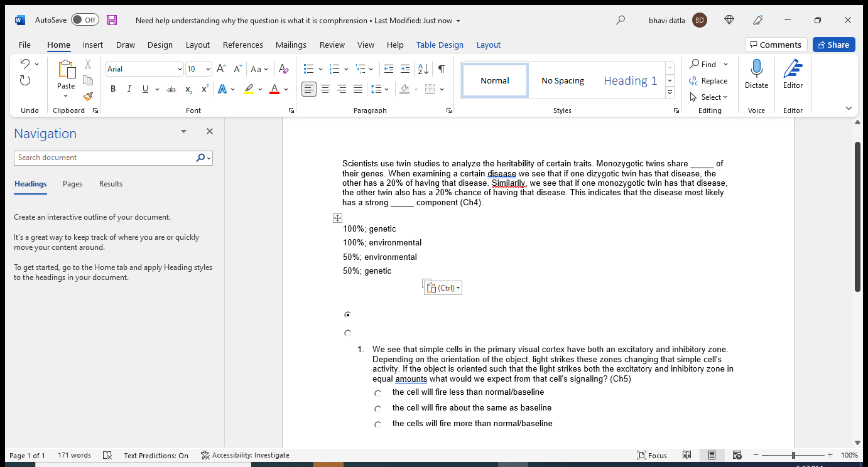Select 'the cell will fire about the same as baseline'
The image size is (868, 467).
(377, 408)
